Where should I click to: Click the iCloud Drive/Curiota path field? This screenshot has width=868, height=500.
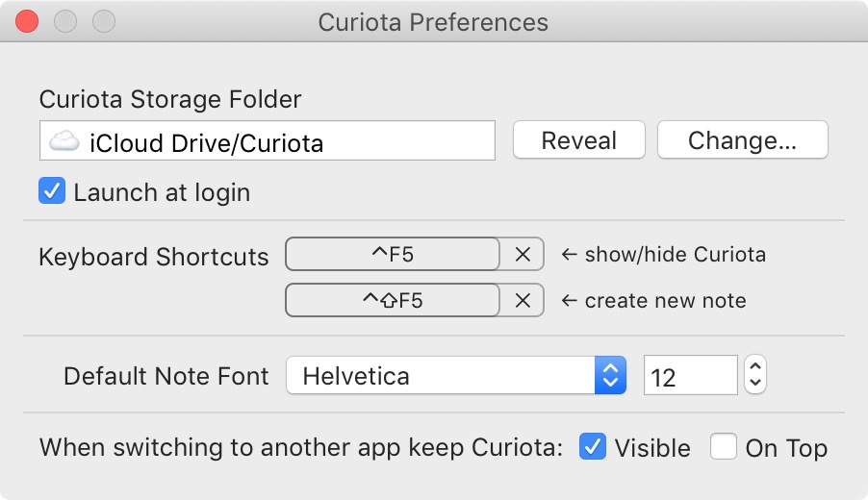[289, 142]
